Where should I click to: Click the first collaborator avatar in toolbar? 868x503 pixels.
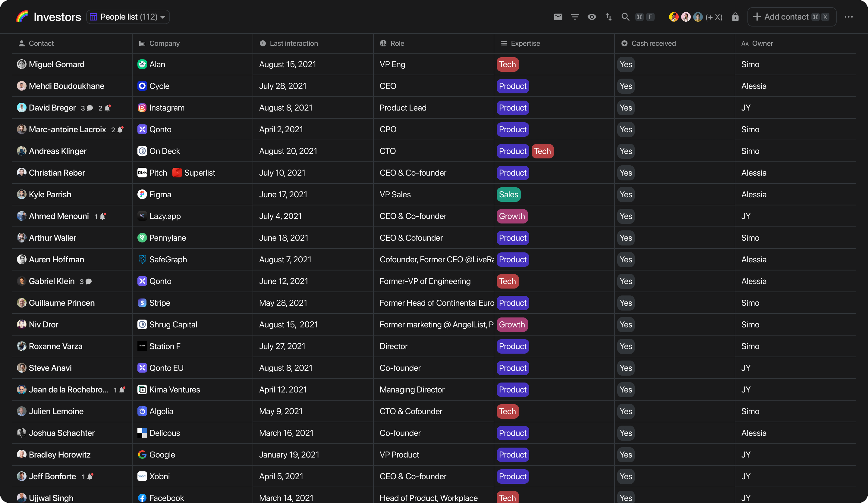pyautogui.click(x=674, y=17)
